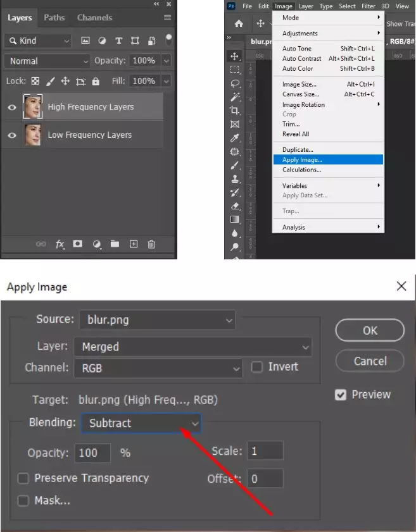416x532 pixels.
Task: Choose Apply Image menu item
Action: (329, 159)
